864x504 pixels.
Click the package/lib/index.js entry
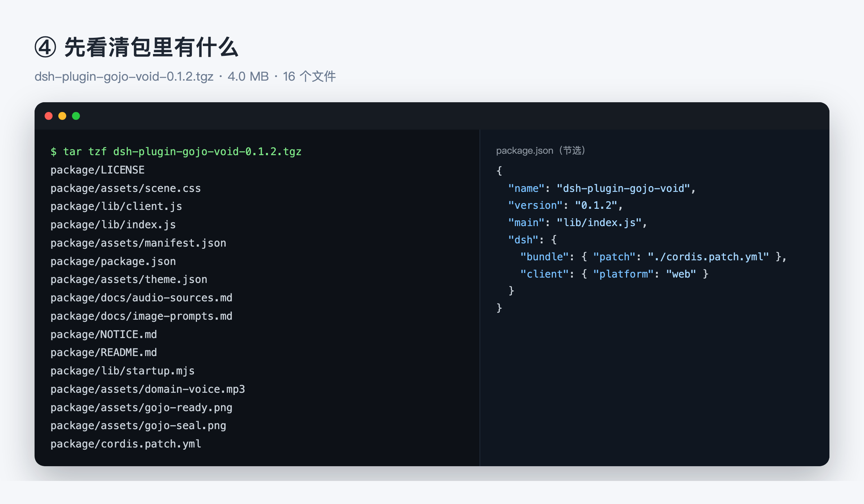113,225
